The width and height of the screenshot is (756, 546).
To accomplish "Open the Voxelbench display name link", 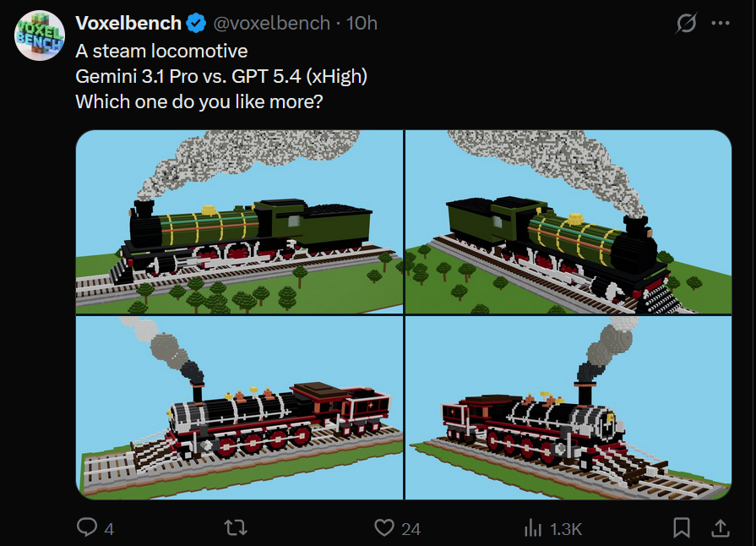I will (x=128, y=23).
